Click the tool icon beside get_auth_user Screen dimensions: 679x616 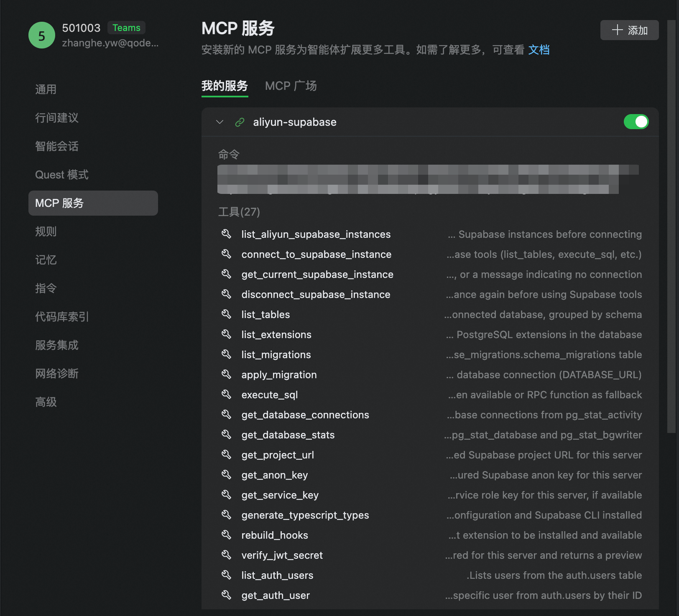click(226, 595)
